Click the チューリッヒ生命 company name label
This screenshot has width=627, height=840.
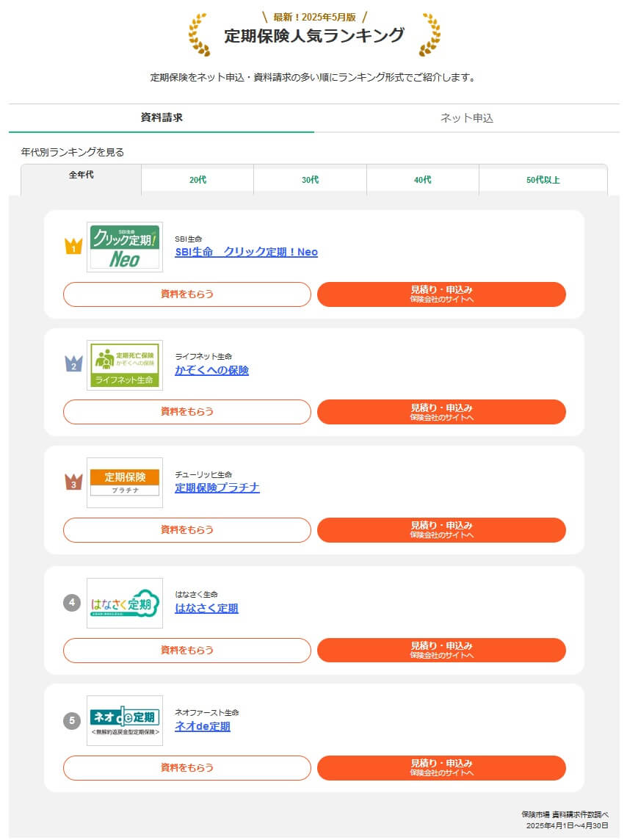tap(203, 474)
